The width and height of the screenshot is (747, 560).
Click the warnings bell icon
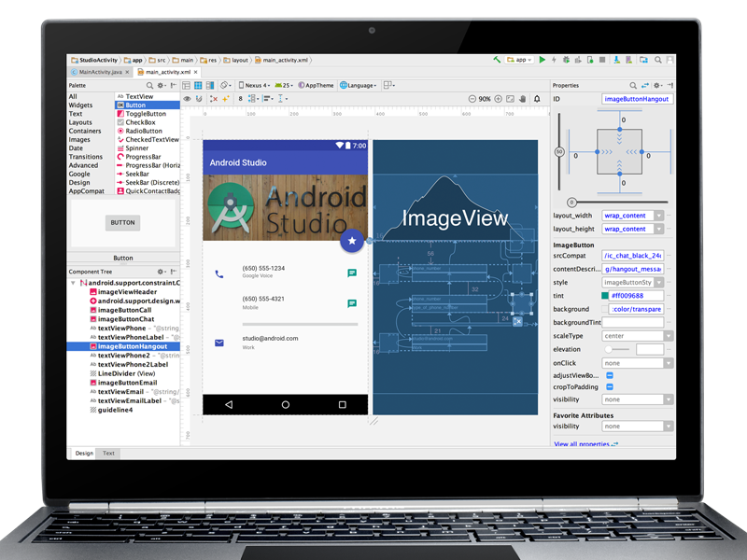pyautogui.click(x=537, y=99)
